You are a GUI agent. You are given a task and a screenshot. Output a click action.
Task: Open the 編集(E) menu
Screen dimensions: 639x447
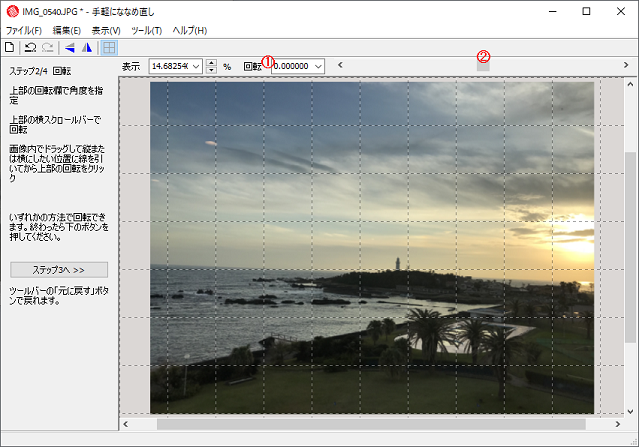point(67,31)
